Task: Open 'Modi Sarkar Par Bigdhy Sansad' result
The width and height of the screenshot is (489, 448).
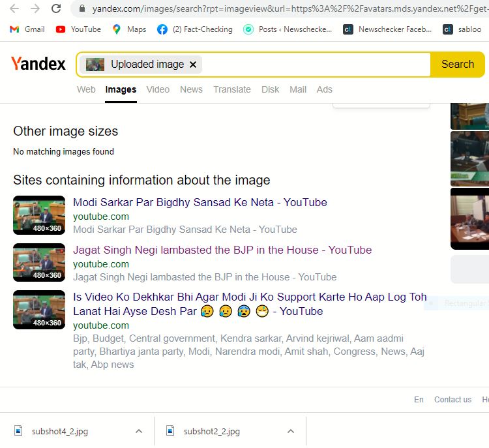Action: tap(200, 202)
